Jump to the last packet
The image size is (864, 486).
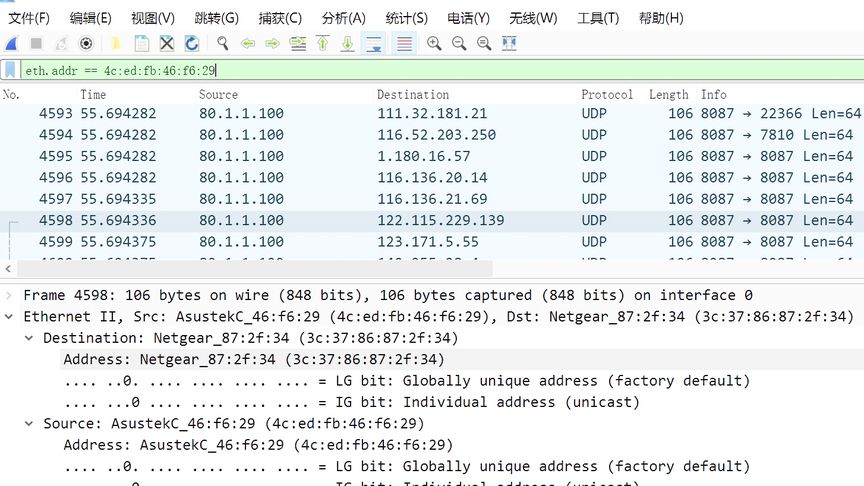click(347, 44)
